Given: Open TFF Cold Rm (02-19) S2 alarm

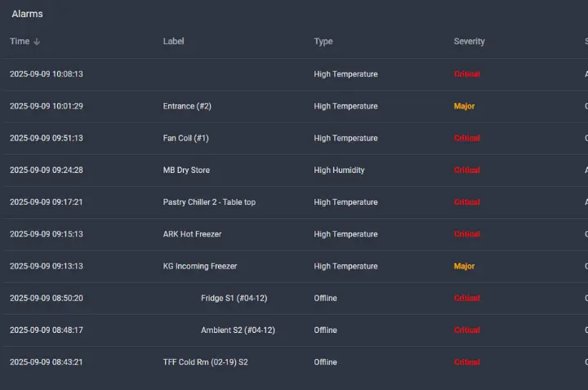Looking at the screenshot, I should click(x=205, y=362).
